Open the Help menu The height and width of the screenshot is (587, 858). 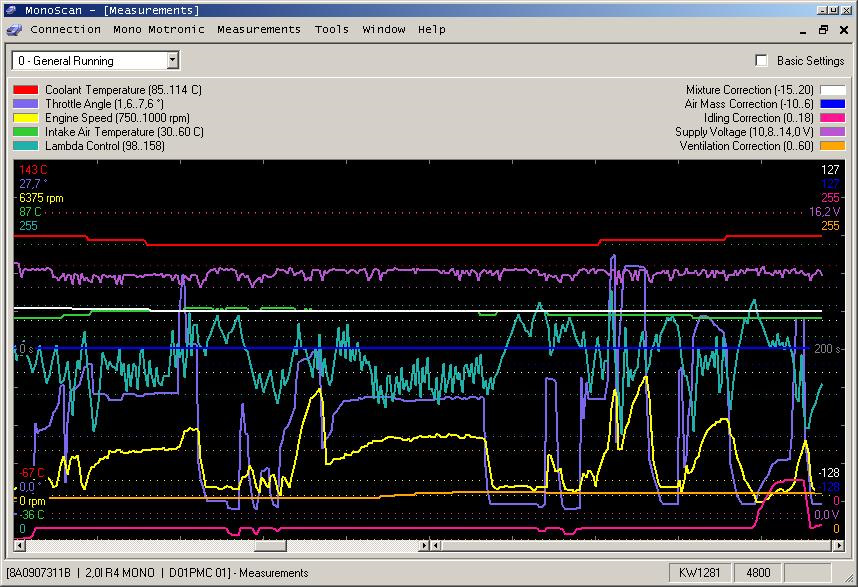pos(432,30)
